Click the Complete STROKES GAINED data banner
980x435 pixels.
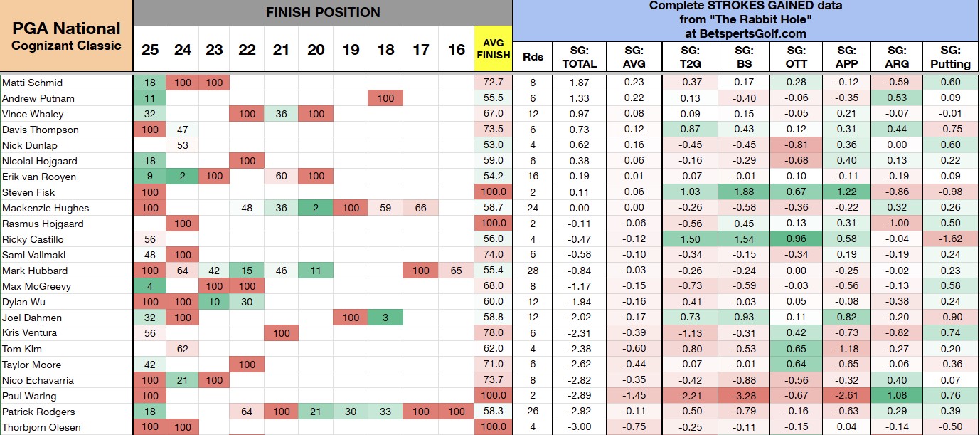coord(746,20)
